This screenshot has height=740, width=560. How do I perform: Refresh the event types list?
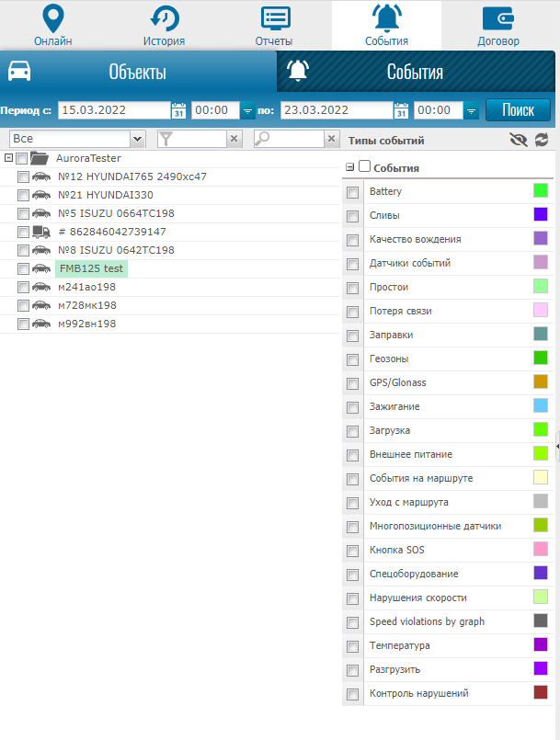coord(542,140)
